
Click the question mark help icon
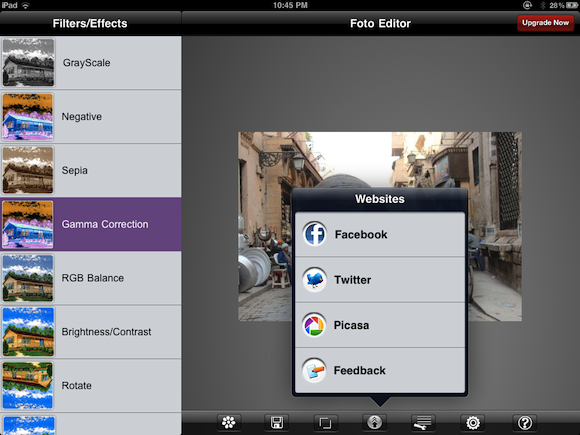pyautogui.click(x=525, y=422)
